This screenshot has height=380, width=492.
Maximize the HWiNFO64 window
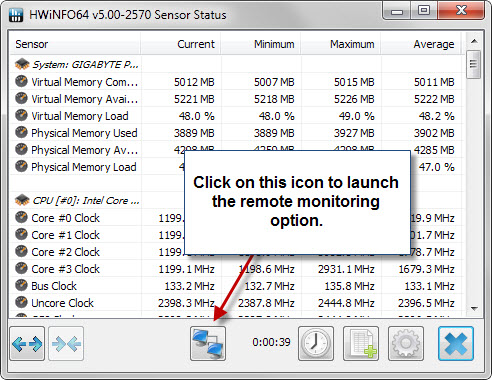click(x=424, y=11)
